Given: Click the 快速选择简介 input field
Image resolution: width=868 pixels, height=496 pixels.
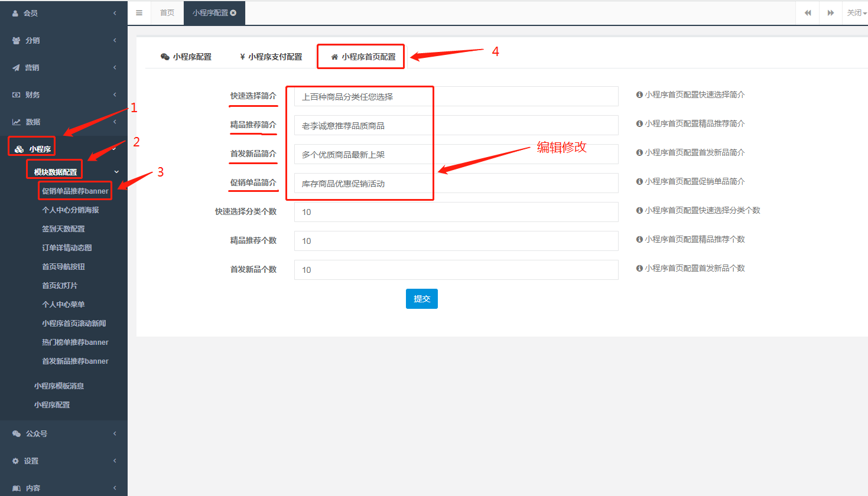Looking at the screenshot, I should [456, 96].
